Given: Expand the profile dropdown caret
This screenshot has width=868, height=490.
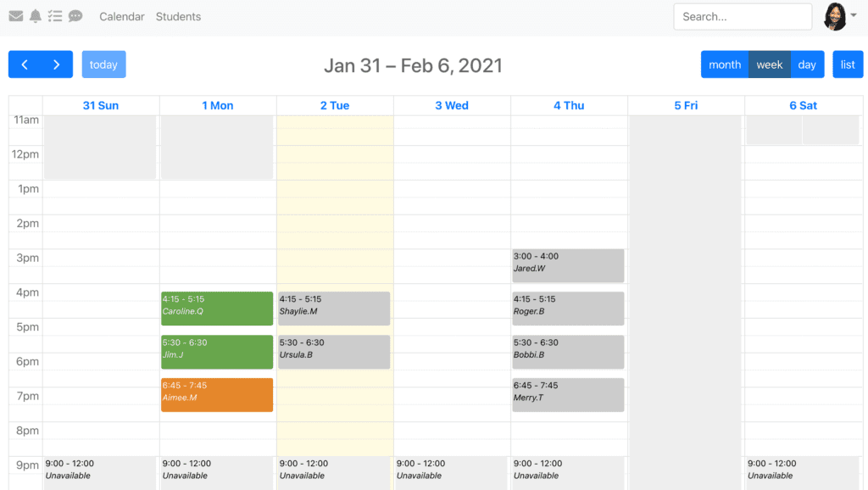Looking at the screenshot, I should [854, 15].
